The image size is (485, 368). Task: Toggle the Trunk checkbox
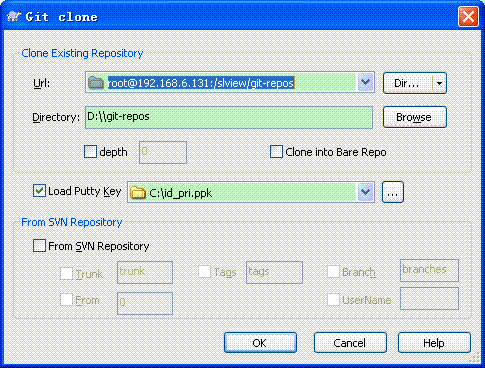click(x=66, y=274)
